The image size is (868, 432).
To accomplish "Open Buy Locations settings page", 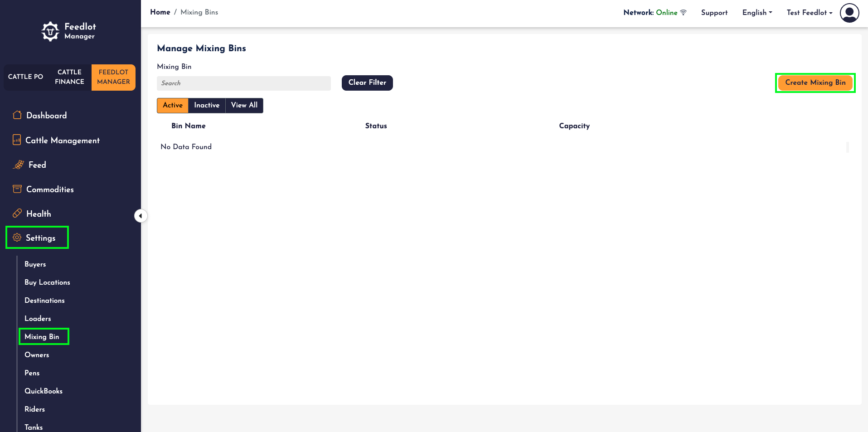I will coord(47,282).
